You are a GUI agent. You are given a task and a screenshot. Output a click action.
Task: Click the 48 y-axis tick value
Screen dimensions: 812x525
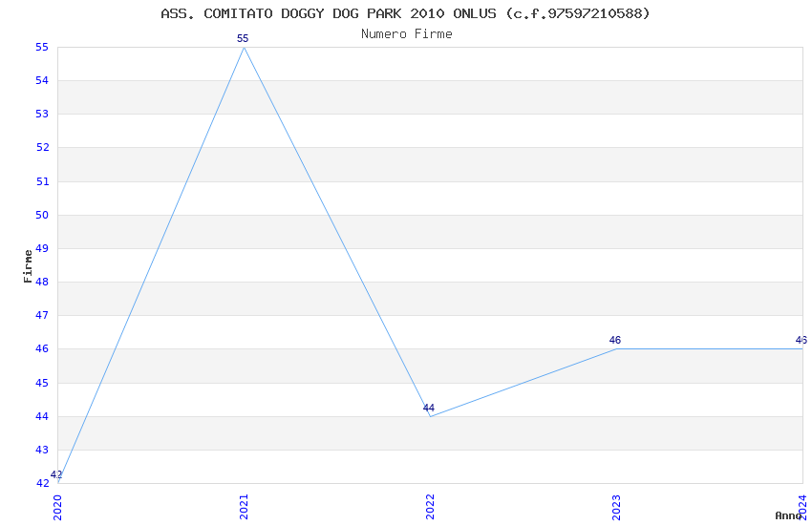click(42, 282)
